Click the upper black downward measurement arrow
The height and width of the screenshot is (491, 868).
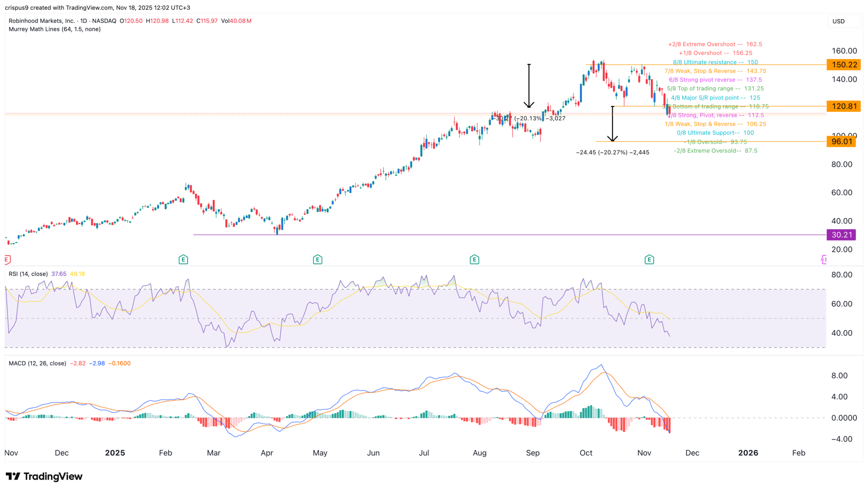point(529,86)
